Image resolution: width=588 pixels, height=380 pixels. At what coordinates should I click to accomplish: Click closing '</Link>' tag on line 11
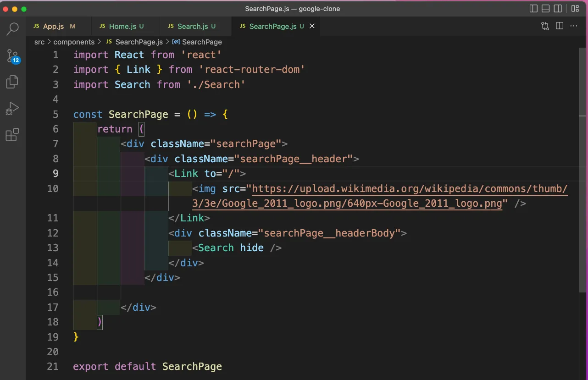click(x=189, y=218)
